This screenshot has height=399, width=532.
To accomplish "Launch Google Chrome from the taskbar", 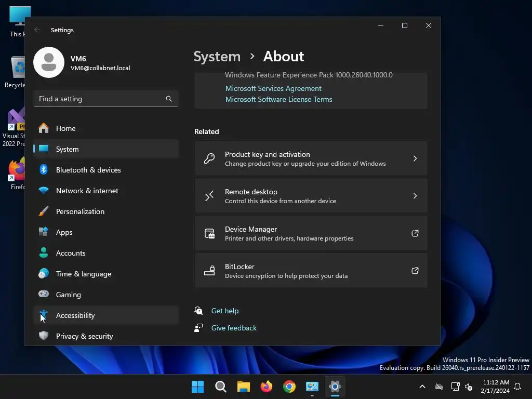I will (289, 387).
